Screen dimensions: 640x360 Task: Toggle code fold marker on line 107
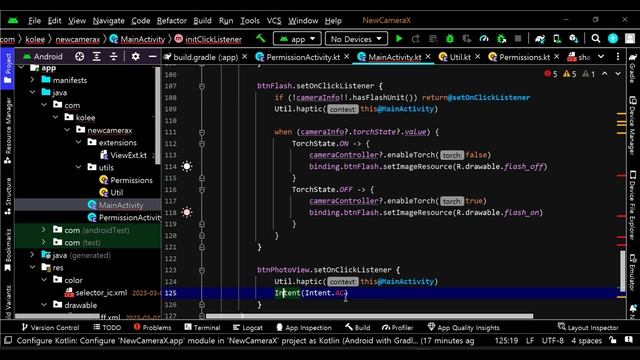point(202,86)
